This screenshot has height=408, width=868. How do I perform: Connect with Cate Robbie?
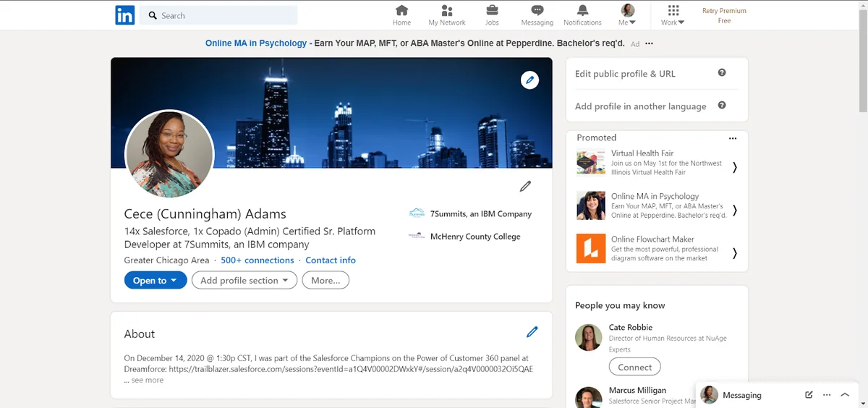point(634,367)
